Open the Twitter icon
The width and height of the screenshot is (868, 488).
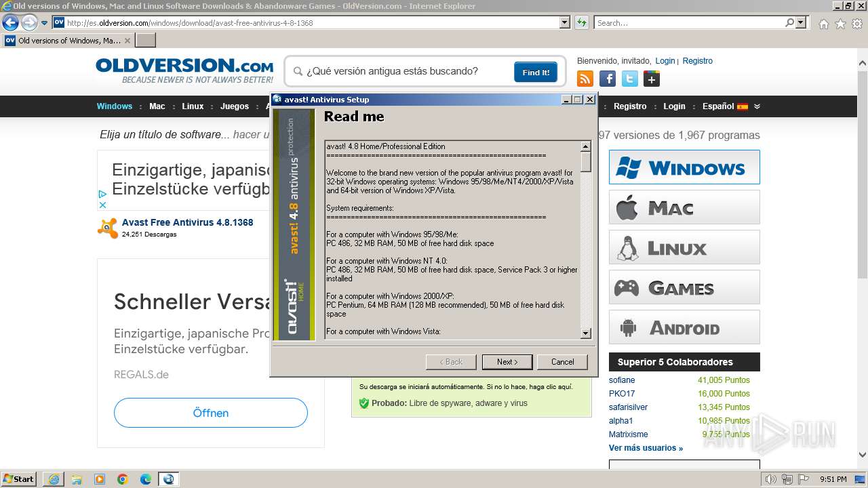630,79
